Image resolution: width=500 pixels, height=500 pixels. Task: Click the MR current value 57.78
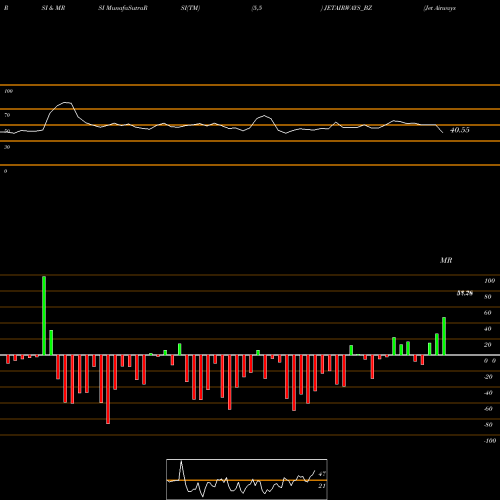pyautogui.click(x=465, y=293)
